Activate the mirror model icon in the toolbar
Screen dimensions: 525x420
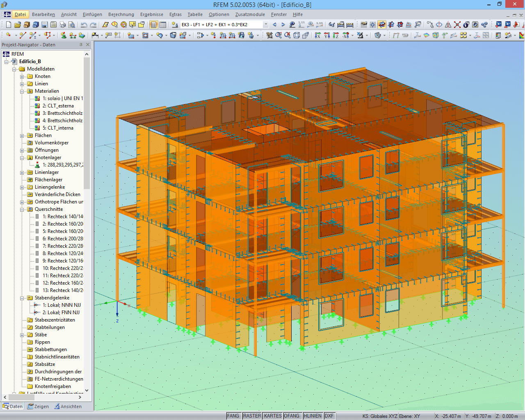pos(447,25)
